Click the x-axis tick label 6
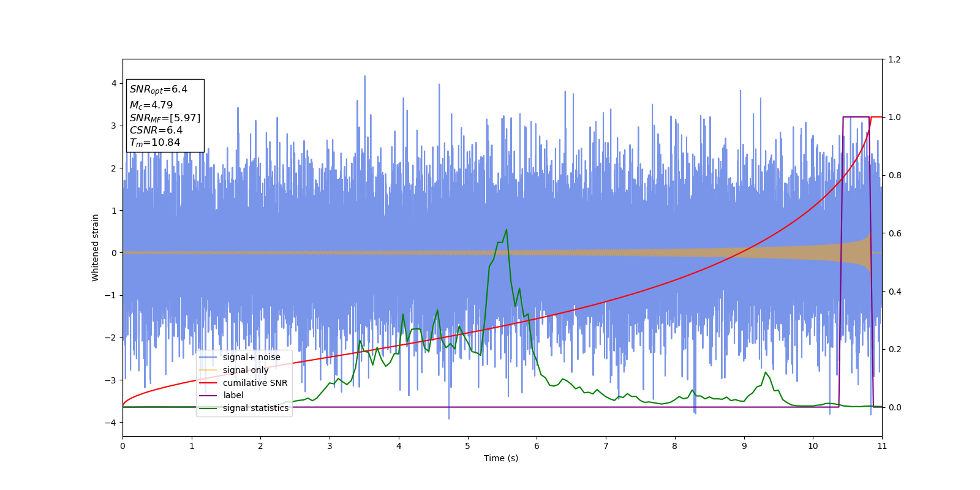Viewport: 980px width, 490px height. pyautogui.click(x=537, y=446)
